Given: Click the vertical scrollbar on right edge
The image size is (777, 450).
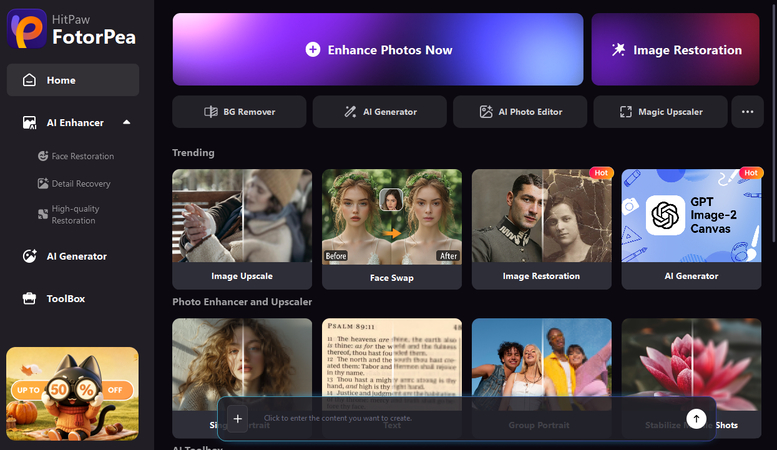Looking at the screenshot, I should (774, 124).
